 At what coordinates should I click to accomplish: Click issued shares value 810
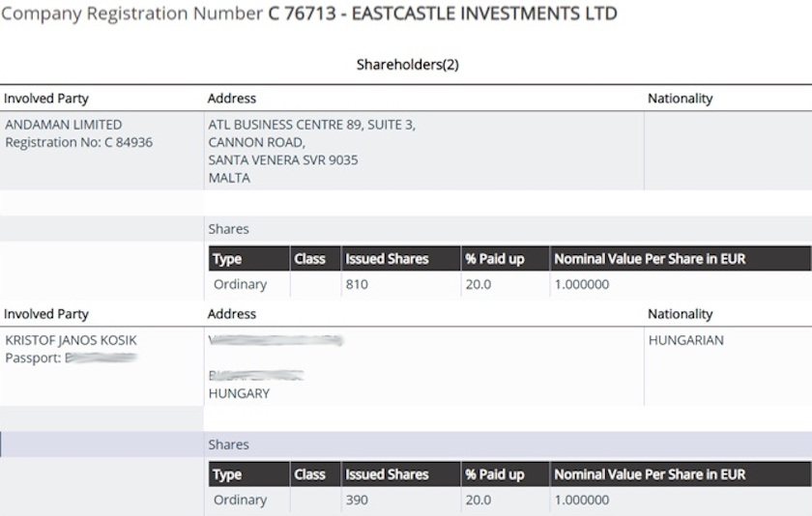(357, 284)
